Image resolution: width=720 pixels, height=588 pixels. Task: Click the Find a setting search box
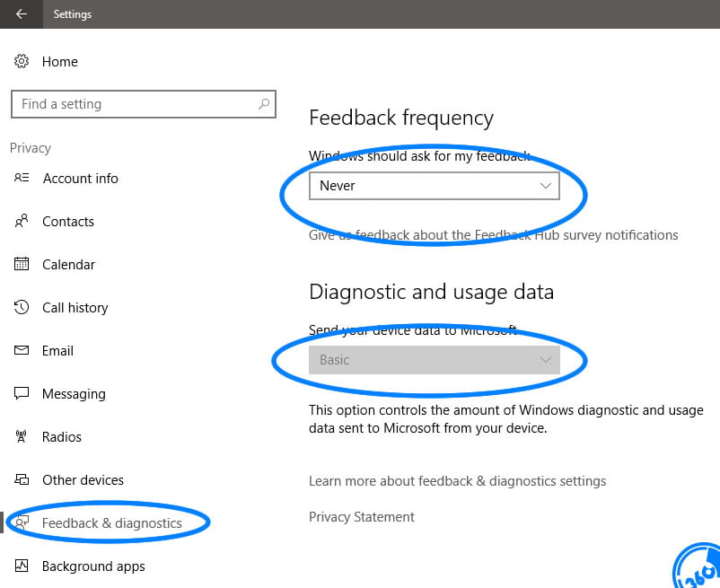pyautogui.click(x=135, y=104)
